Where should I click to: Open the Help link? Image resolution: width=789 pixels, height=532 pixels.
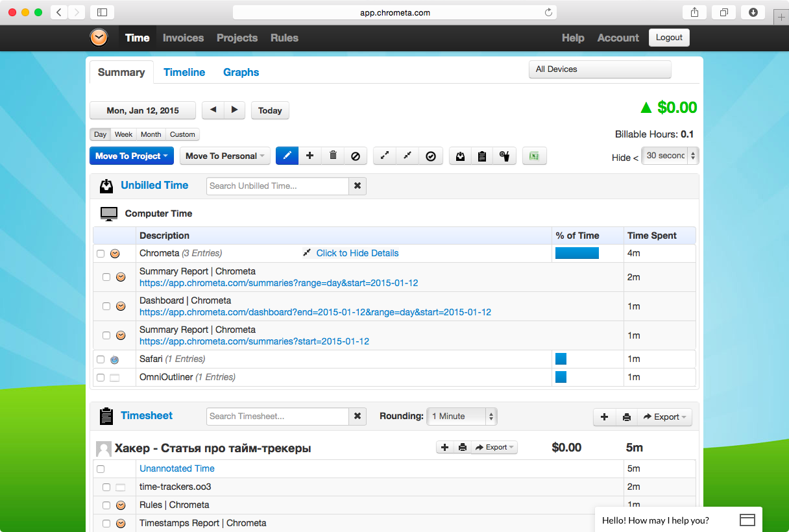pos(573,38)
